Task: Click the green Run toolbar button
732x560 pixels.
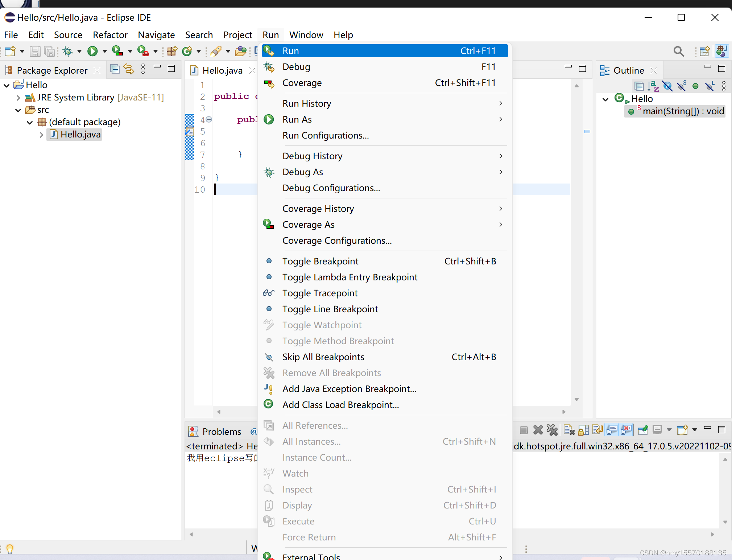Action: [92, 51]
